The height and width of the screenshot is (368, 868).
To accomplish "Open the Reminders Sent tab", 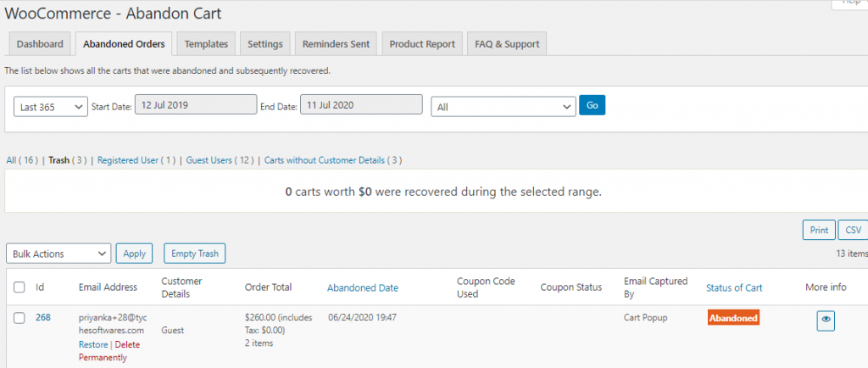I will tap(336, 44).
